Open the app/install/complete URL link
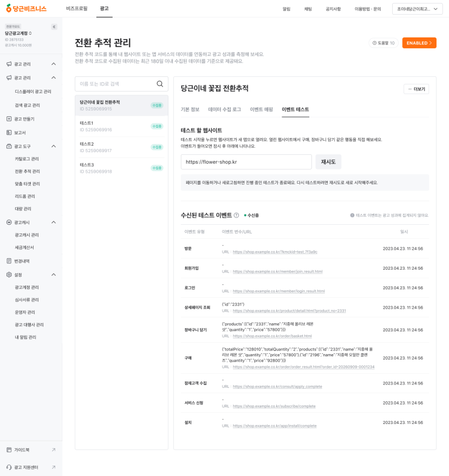Screen dimensions: 449x476 (275, 426)
